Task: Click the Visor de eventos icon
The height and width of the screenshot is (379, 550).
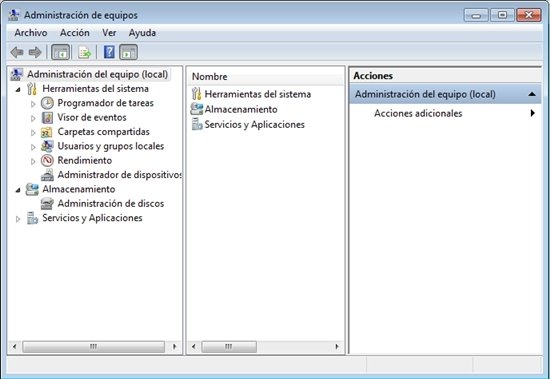Action: pos(47,118)
